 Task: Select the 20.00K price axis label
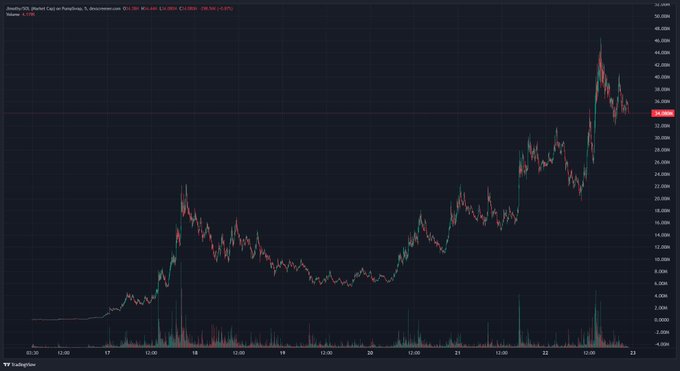662,199
